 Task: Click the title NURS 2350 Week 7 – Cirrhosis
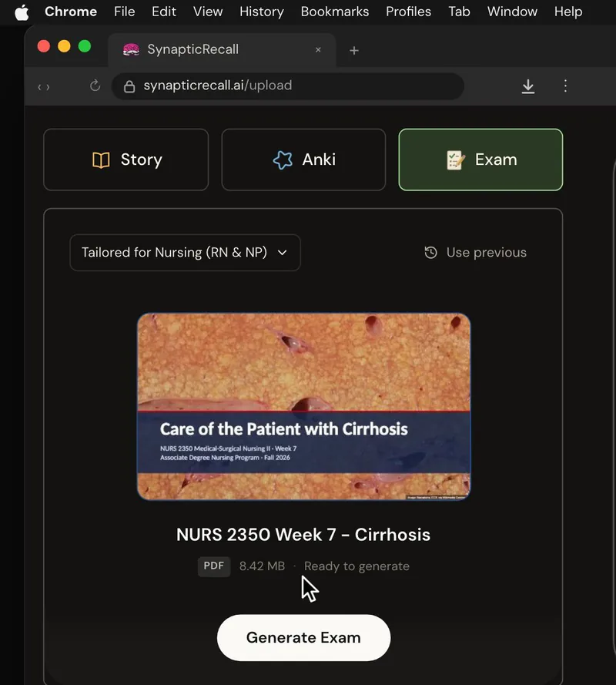point(303,535)
